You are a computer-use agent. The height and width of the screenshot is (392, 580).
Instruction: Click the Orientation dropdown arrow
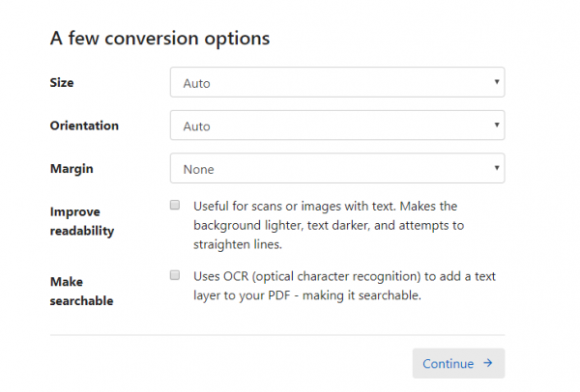pos(497,125)
